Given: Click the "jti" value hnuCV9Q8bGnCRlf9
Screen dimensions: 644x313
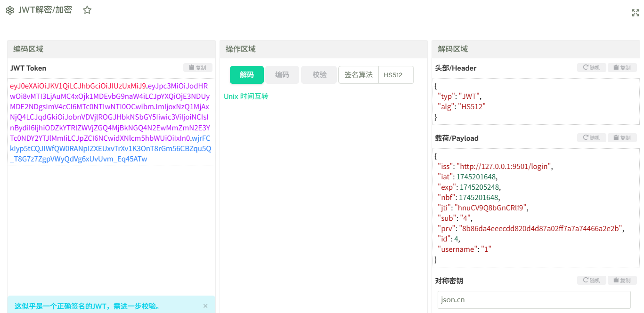Looking at the screenshot, I should [491, 208].
